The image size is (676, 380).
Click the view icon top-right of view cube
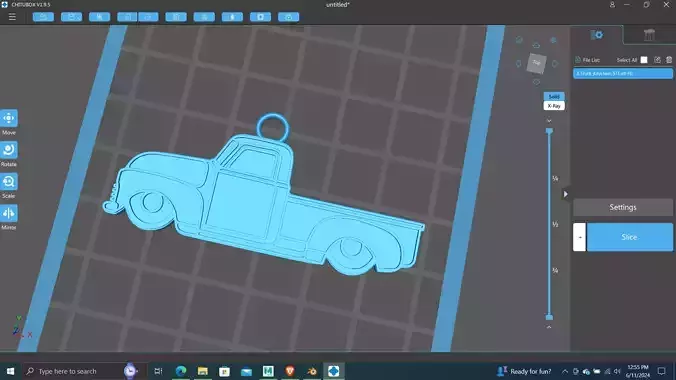553,40
